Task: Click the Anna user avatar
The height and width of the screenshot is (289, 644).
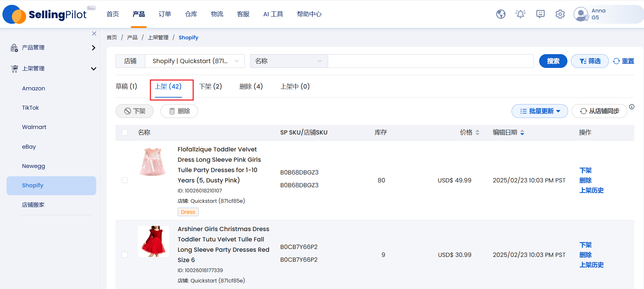Action: click(x=581, y=14)
